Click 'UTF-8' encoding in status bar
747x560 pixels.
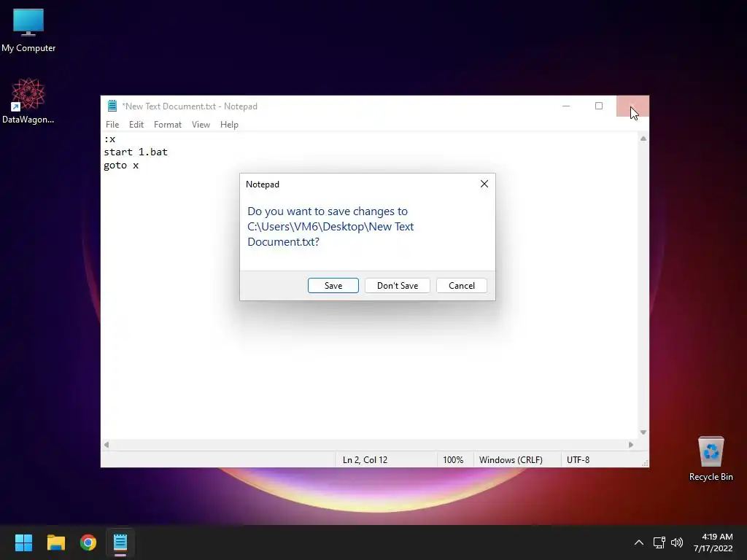(x=578, y=459)
